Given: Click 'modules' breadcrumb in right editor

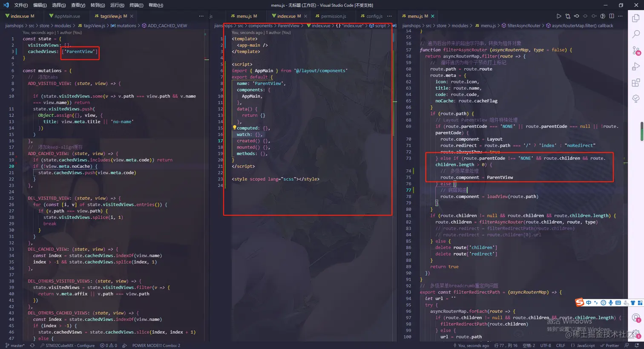Looking at the screenshot, I should 460,26.
